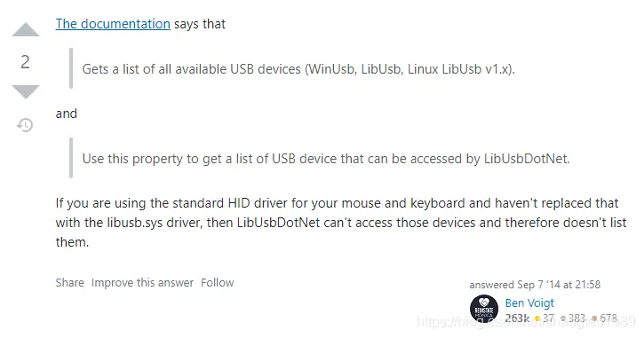Click the "answered Sep 7 '14 at 21:58" timestamp
Image resolution: width=644 pixels, height=338 pixels.
[535, 285]
